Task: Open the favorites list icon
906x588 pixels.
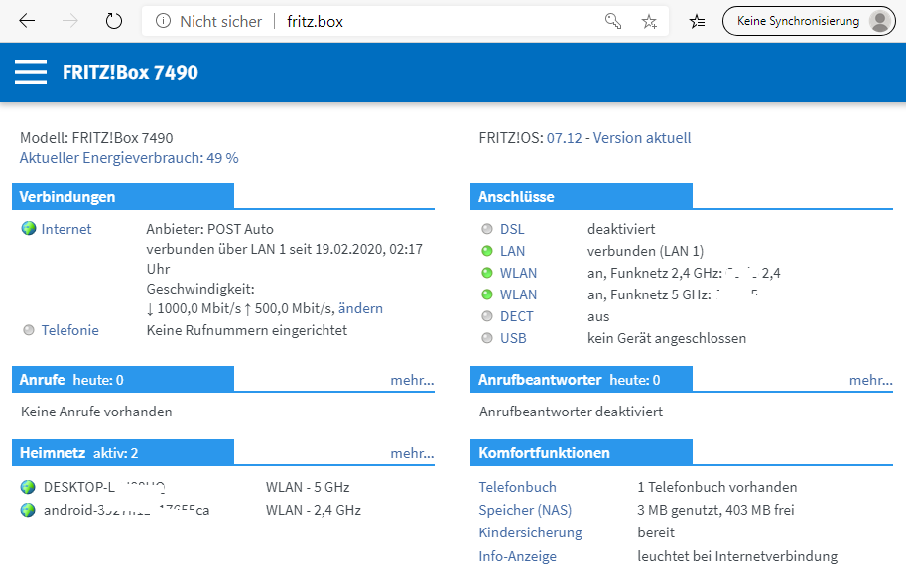Action: pos(697,22)
